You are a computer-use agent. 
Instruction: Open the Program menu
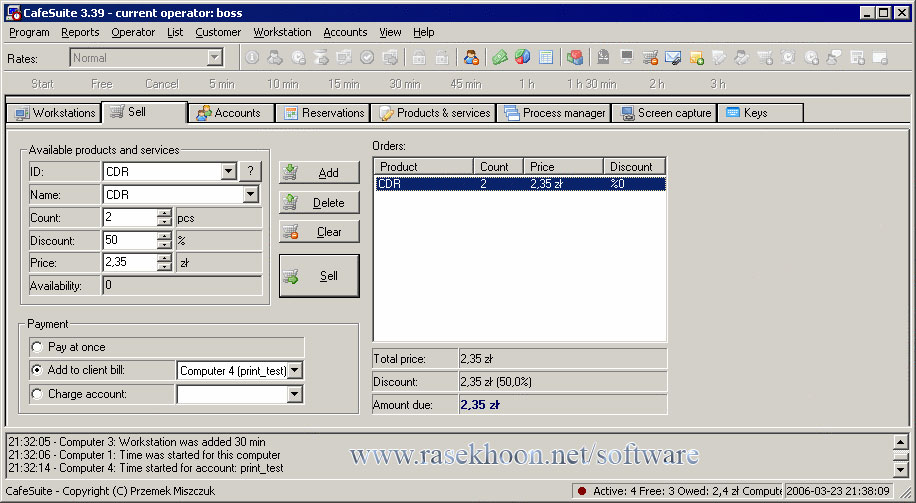(x=29, y=33)
